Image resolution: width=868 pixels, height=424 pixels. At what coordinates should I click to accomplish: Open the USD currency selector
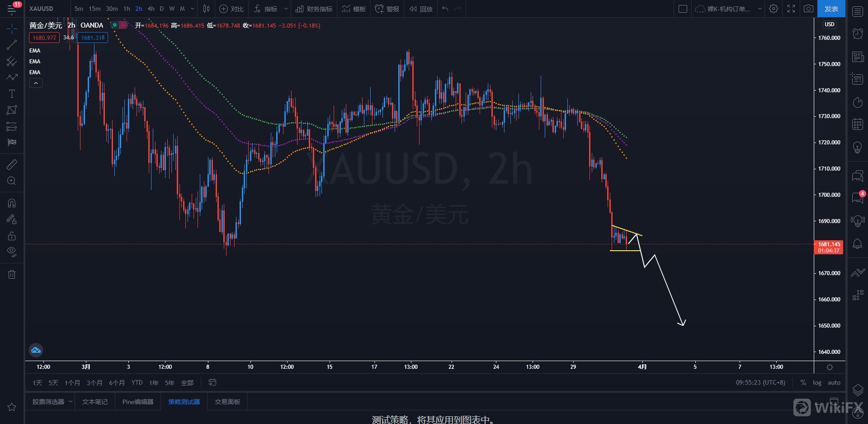(830, 24)
